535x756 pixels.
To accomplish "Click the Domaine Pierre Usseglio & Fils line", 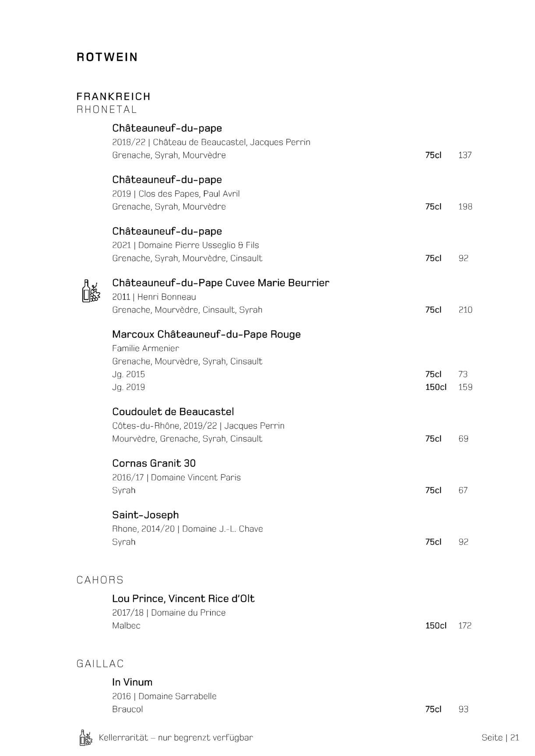I will [186, 245].
